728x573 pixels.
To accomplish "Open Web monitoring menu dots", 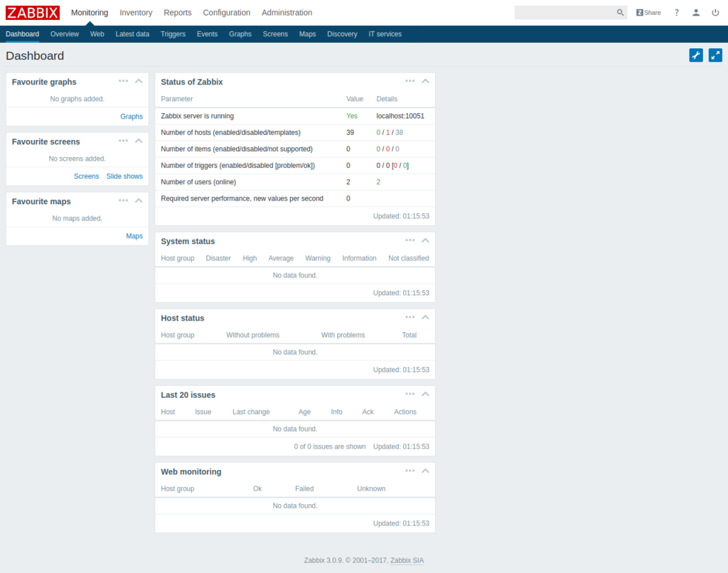I will coord(409,471).
